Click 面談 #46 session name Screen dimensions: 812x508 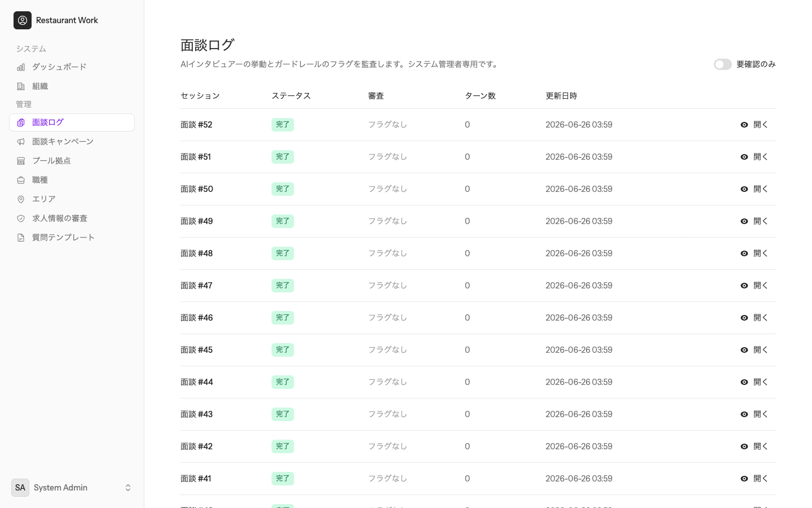coord(197,318)
